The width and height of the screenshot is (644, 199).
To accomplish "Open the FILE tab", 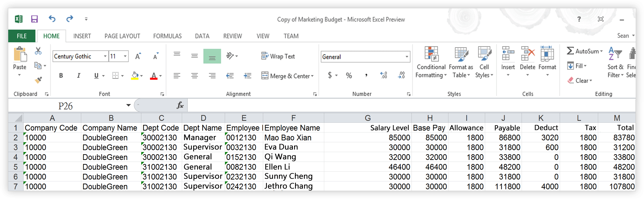I will 22,36.
